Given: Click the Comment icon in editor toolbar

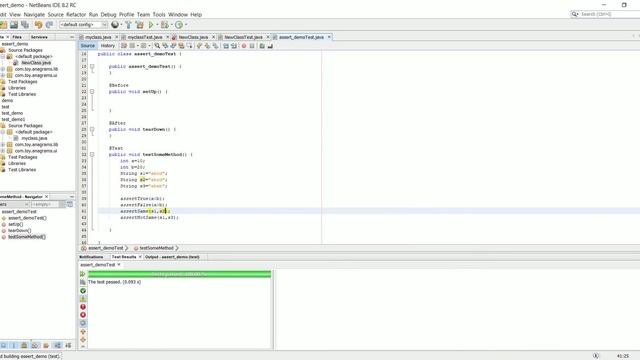Looking at the screenshot, I should 262,46.
